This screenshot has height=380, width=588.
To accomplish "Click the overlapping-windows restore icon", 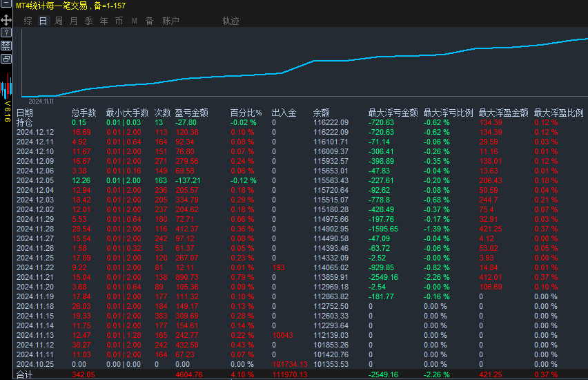I will [6, 59].
